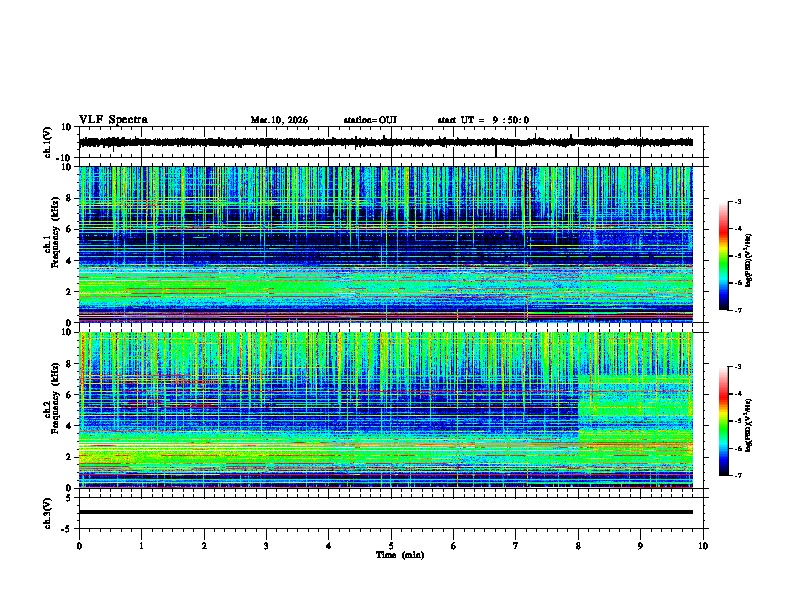The width and height of the screenshot is (792, 612).
Task: Click time axis tick label "3"
Action: (266, 546)
